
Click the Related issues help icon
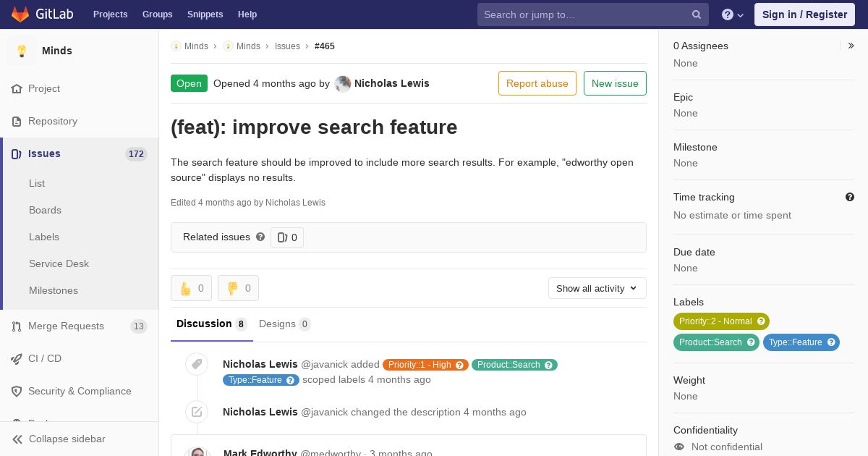[260, 237]
